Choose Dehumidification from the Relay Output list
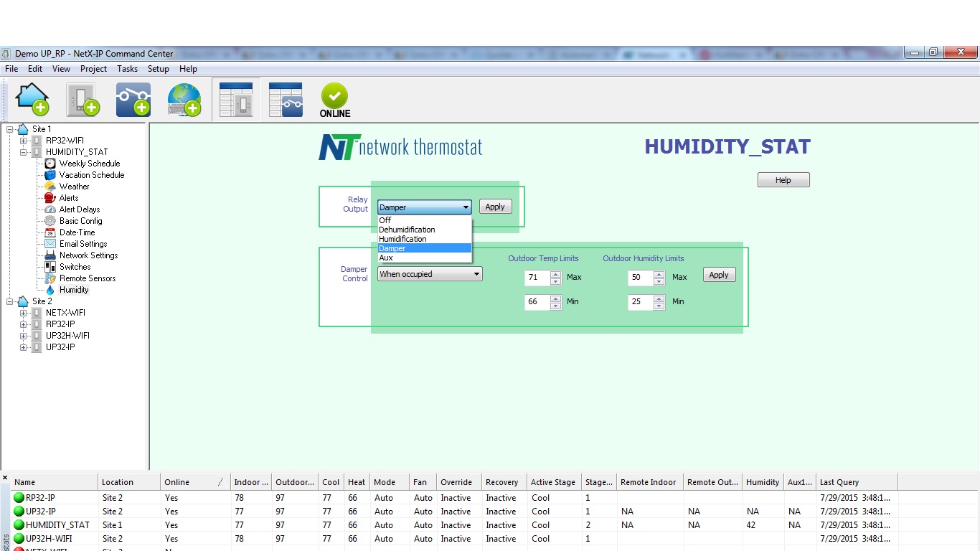This screenshot has height=551, width=980. (425, 230)
